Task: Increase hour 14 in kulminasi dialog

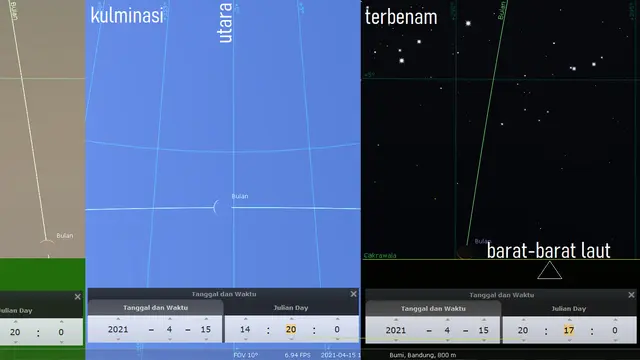Action: click(245, 319)
